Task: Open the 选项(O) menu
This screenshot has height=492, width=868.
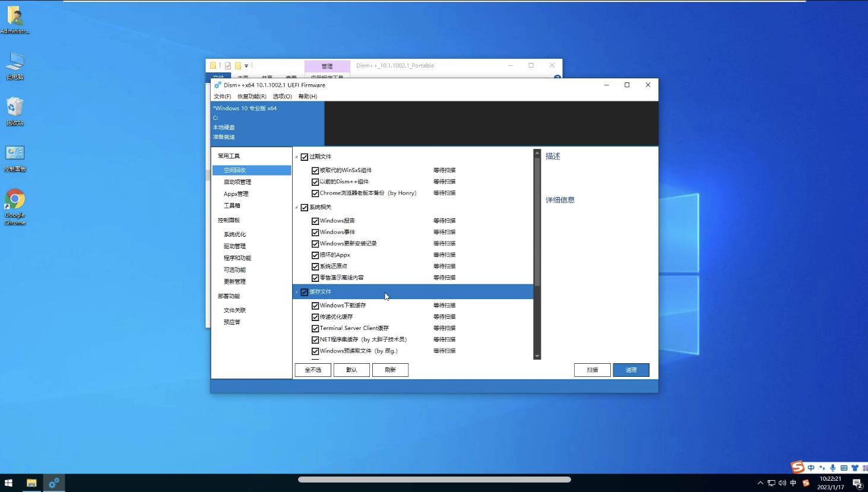Action: (x=282, y=96)
